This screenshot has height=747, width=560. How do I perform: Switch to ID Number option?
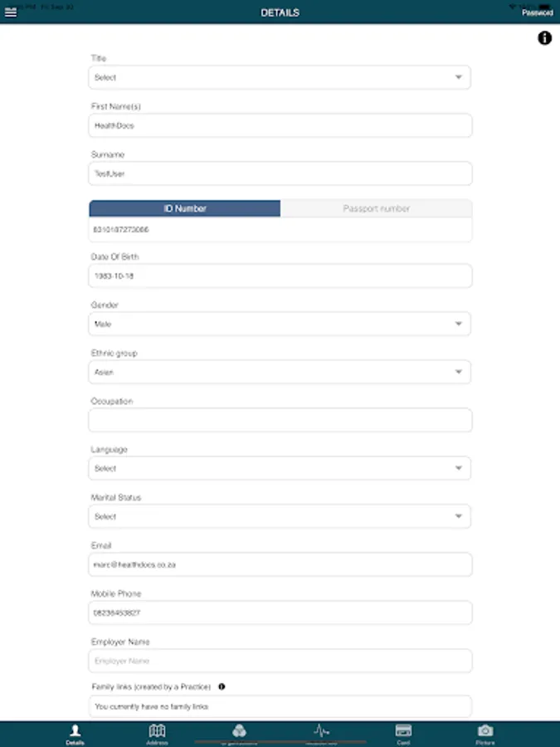point(185,208)
